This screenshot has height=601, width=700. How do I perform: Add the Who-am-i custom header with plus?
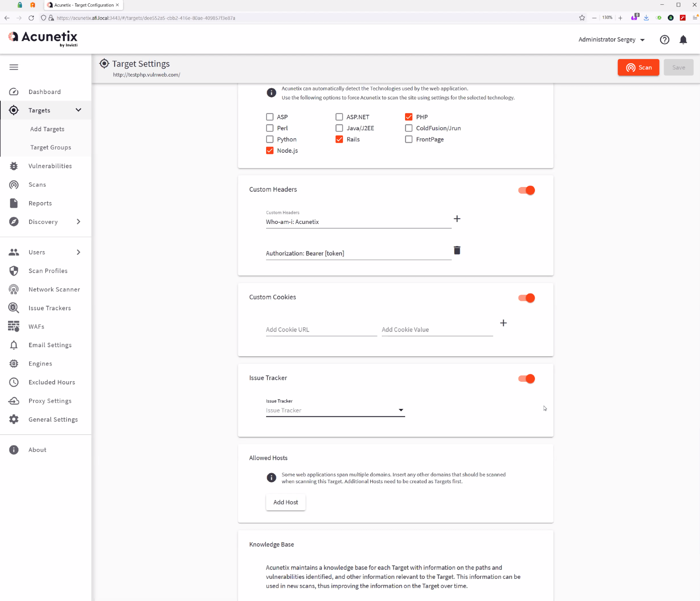457,219
